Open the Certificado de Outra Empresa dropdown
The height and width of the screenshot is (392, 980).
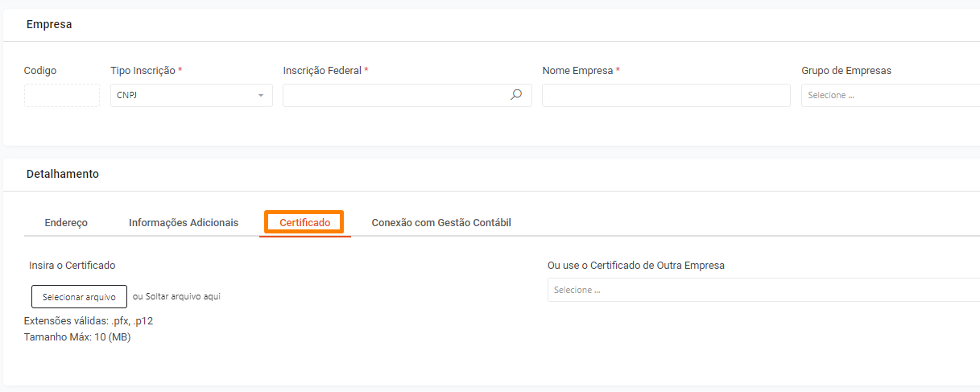[x=763, y=290]
